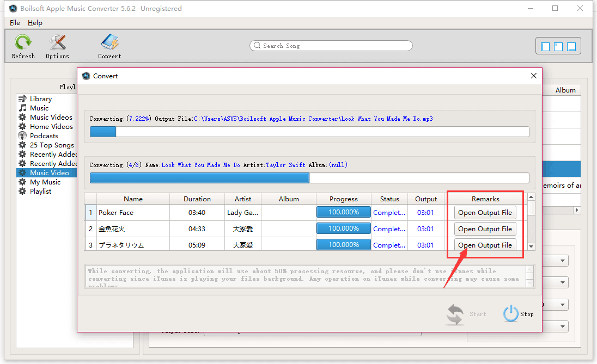The height and width of the screenshot is (364, 597).
Task: Open the Options tools icon
Action: pyautogui.click(x=58, y=42)
